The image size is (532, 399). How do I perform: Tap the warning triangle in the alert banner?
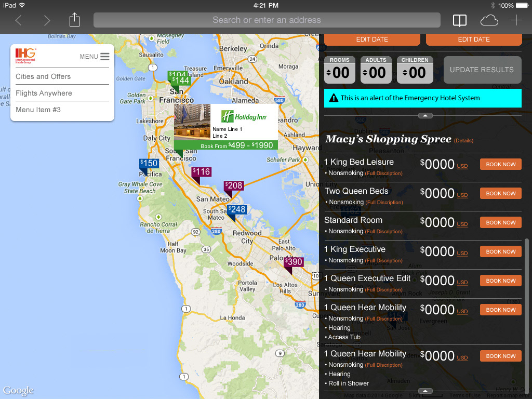point(334,98)
